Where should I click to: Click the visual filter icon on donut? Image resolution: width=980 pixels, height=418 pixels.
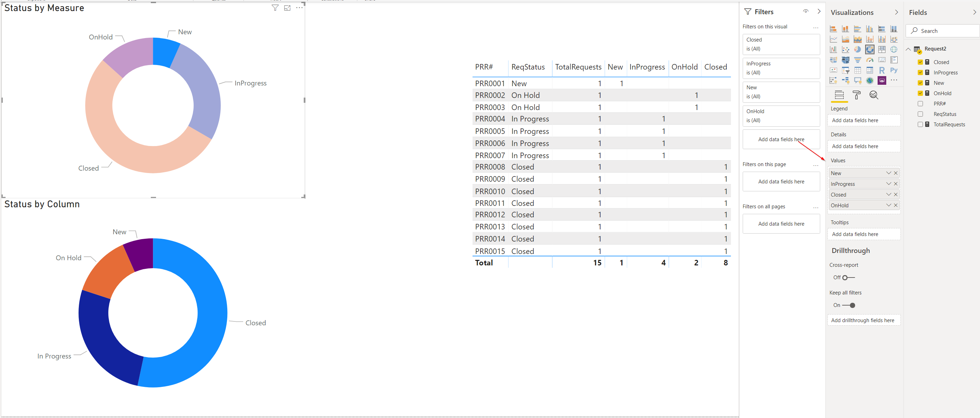pyautogui.click(x=275, y=8)
